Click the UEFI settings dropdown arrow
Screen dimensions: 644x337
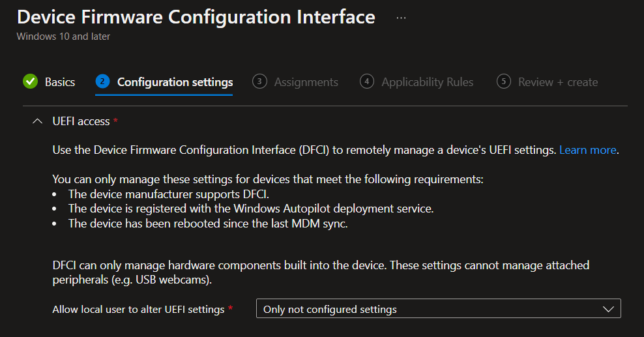[x=609, y=309]
